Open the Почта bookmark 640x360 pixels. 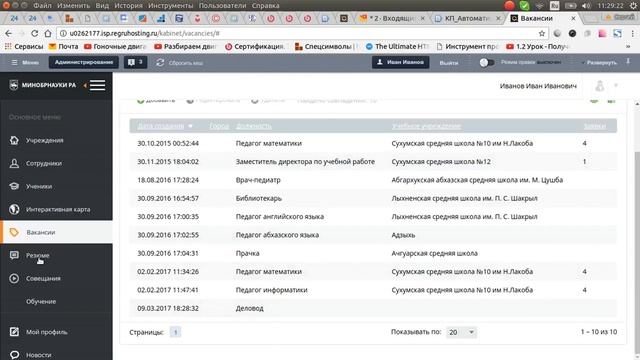pos(63,47)
